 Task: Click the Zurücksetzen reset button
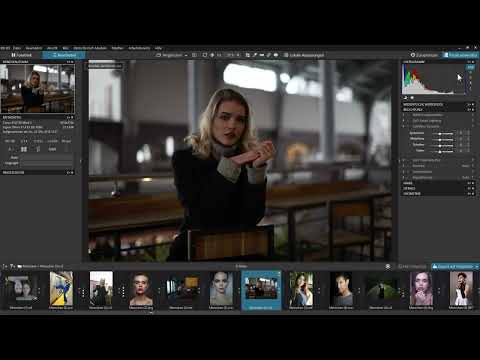click(x=424, y=55)
